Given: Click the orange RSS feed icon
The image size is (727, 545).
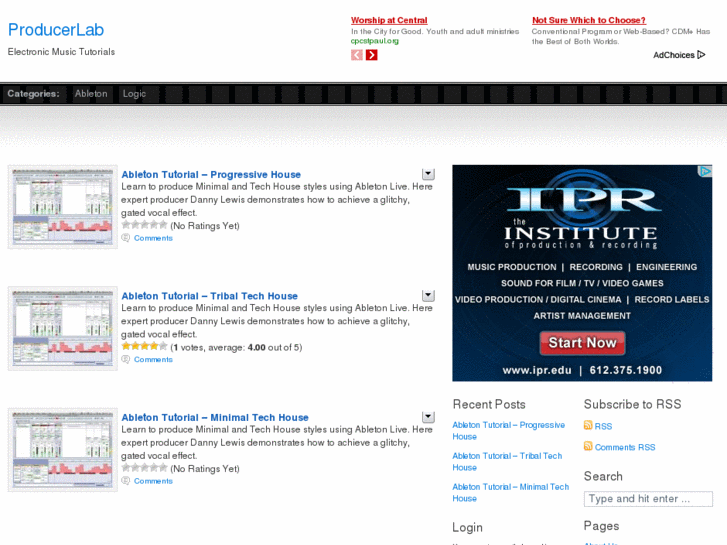Looking at the screenshot, I should [x=588, y=425].
